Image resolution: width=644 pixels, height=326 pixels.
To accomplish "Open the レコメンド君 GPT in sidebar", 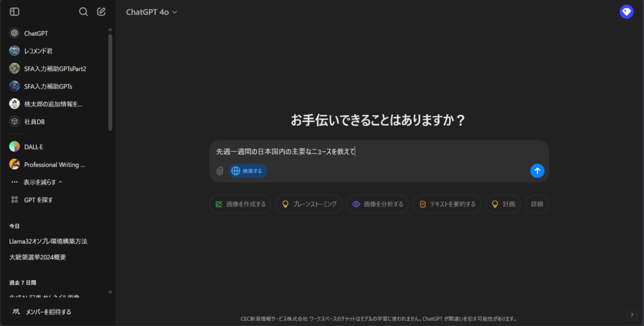I will click(x=38, y=51).
